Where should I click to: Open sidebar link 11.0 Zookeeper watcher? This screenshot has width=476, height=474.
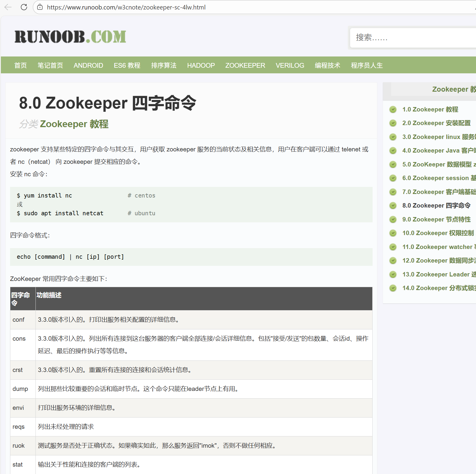[439, 247]
